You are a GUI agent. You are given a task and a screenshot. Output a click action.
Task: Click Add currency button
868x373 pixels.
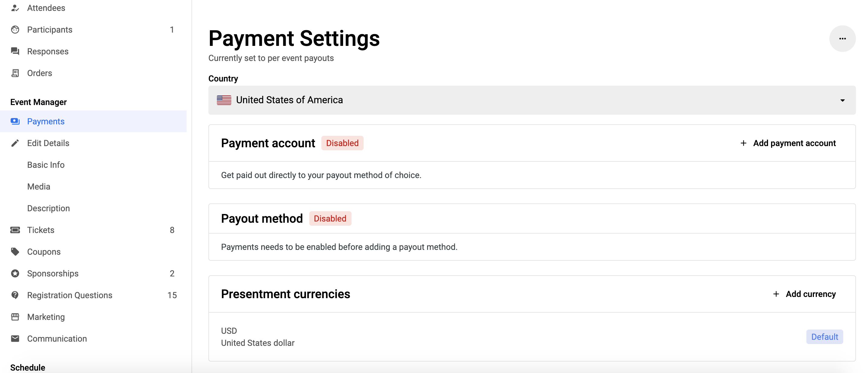point(804,294)
